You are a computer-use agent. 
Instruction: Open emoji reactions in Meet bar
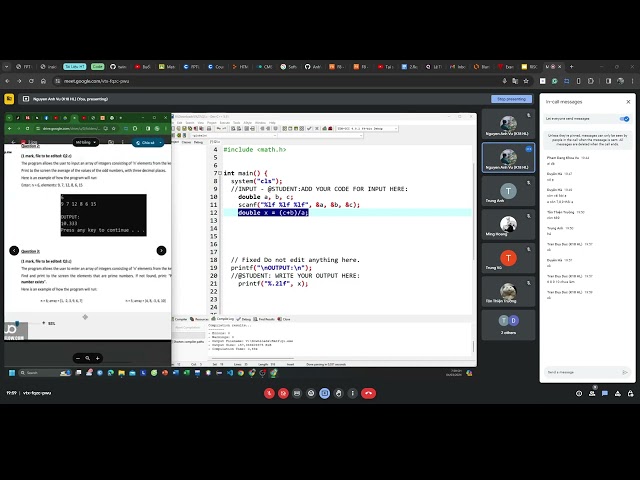click(311, 393)
